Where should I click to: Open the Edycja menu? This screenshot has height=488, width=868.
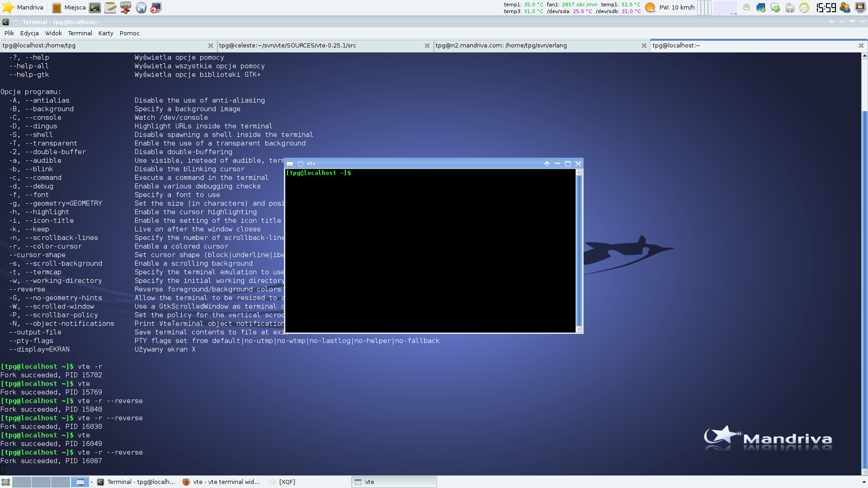tap(29, 33)
